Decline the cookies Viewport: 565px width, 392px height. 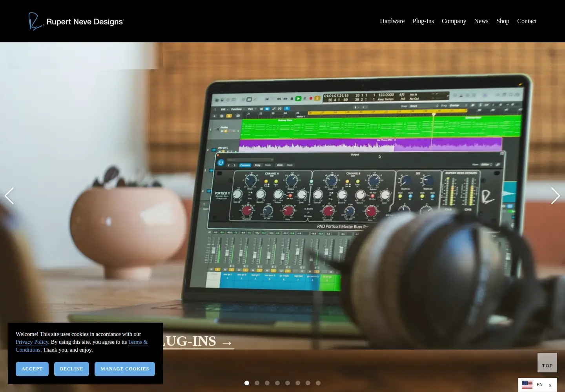71,369
